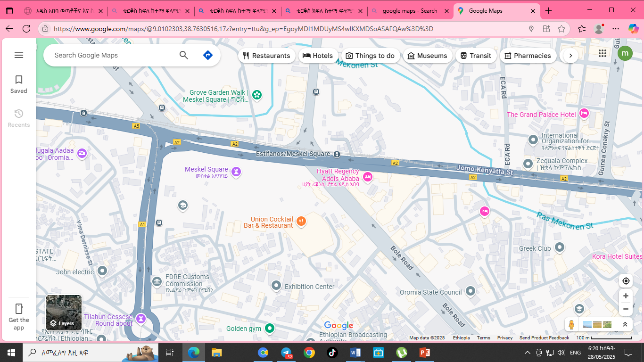Open the Recents panel
This screenshot has height=362, width=644.
(x=19, y=118)
